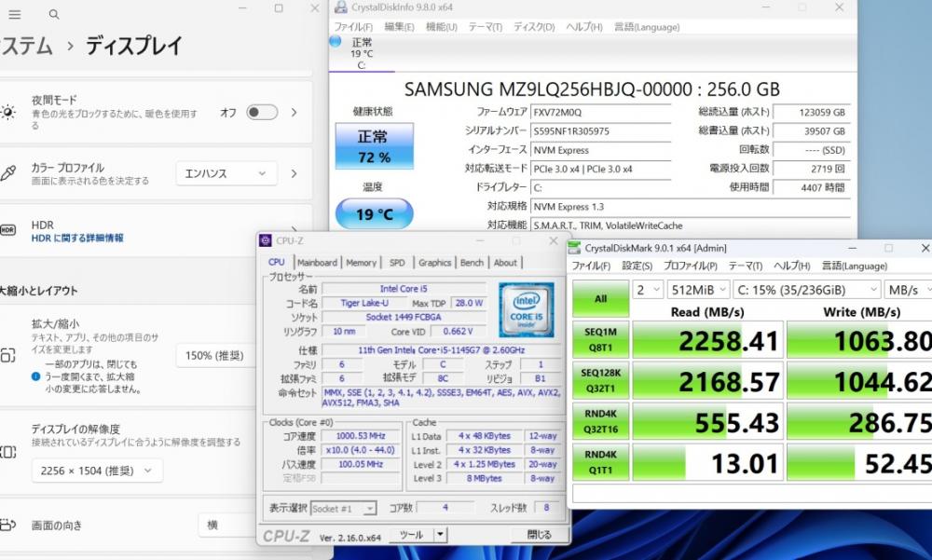Switch to the CPU tab in CPU-Z
This screenshot has height=560, width=932.
click(277, 262)
